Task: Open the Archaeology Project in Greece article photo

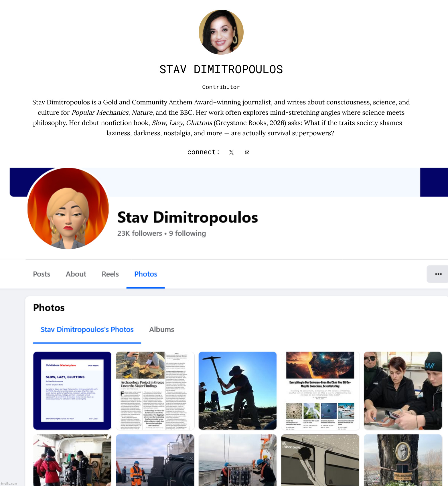Action: click(x=155, y=391)
